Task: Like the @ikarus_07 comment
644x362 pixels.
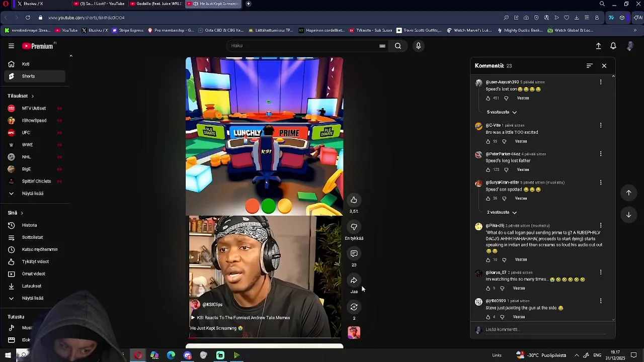Action: coord(488,288)
